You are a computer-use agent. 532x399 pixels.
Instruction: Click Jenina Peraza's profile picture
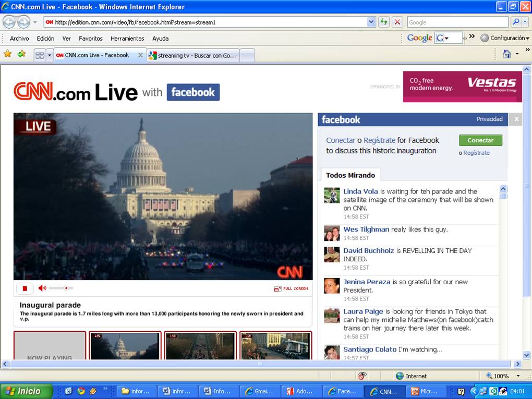(x=332, y=286)
